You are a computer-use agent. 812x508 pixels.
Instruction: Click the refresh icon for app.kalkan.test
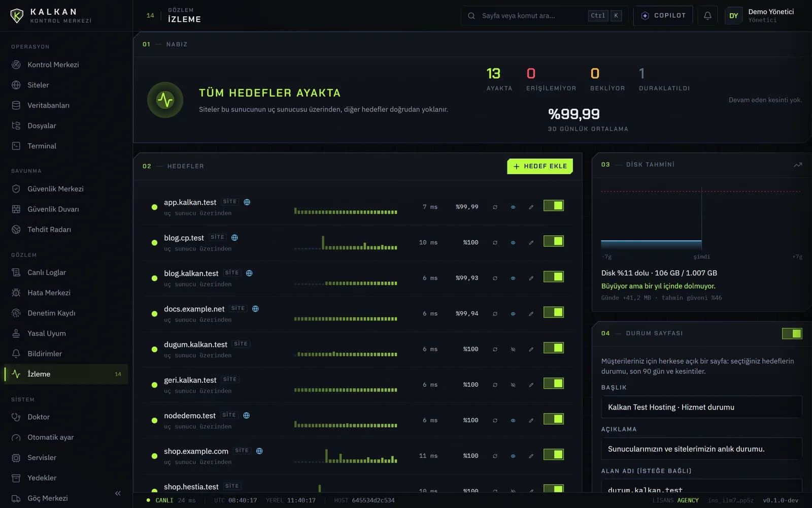click(x=495, y=207)
